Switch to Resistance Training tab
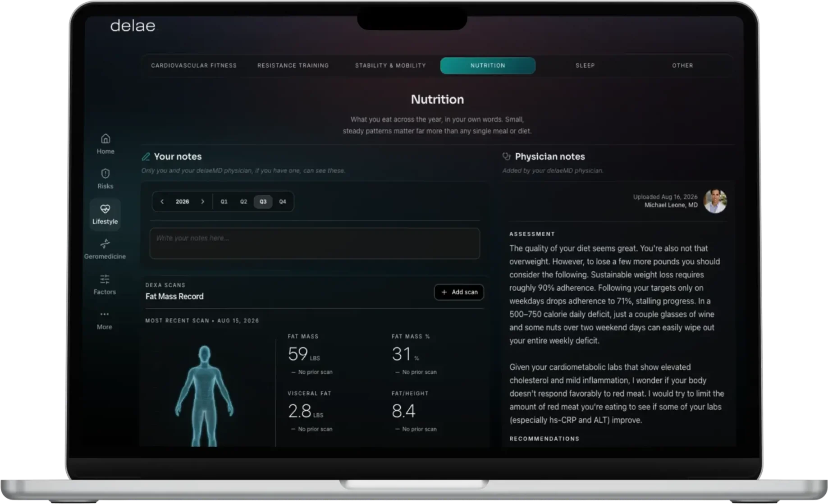 coord(293,65)
